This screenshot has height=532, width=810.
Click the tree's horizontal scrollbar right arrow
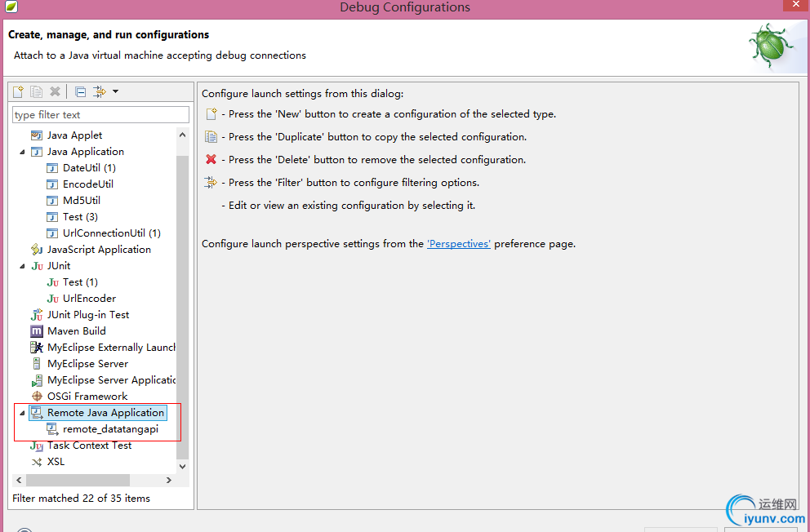[169, 480]
